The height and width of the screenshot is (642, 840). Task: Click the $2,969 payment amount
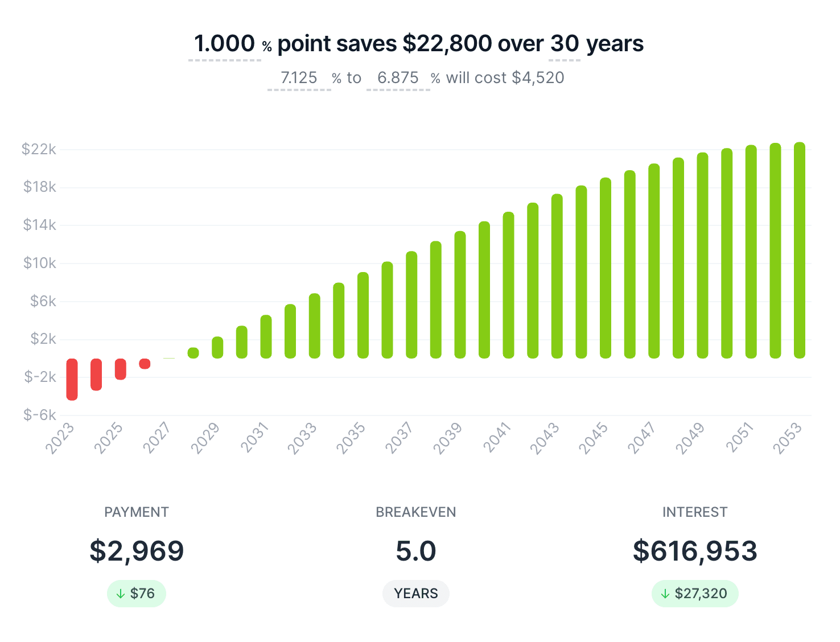click(137, 551)
